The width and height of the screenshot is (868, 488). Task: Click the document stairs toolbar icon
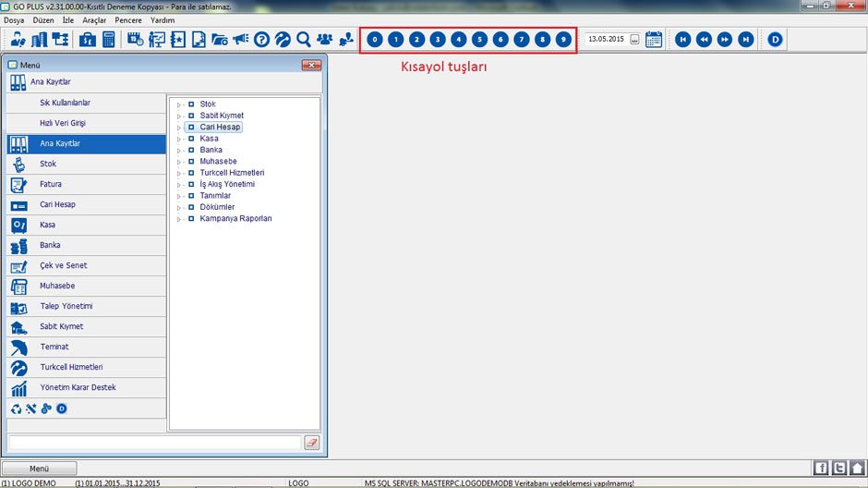pos(199,40)
